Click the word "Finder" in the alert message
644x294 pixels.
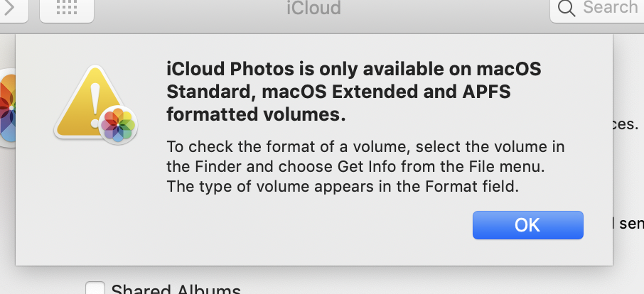pyautogui.click(x=209, y=168)
